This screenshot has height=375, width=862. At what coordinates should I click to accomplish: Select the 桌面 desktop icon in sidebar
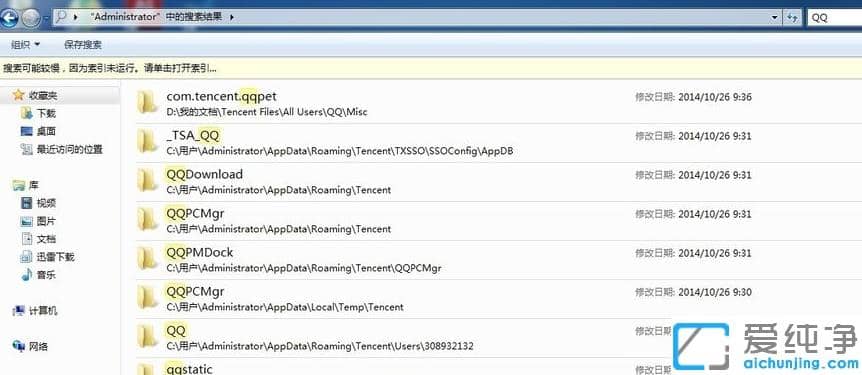point(26,131)
